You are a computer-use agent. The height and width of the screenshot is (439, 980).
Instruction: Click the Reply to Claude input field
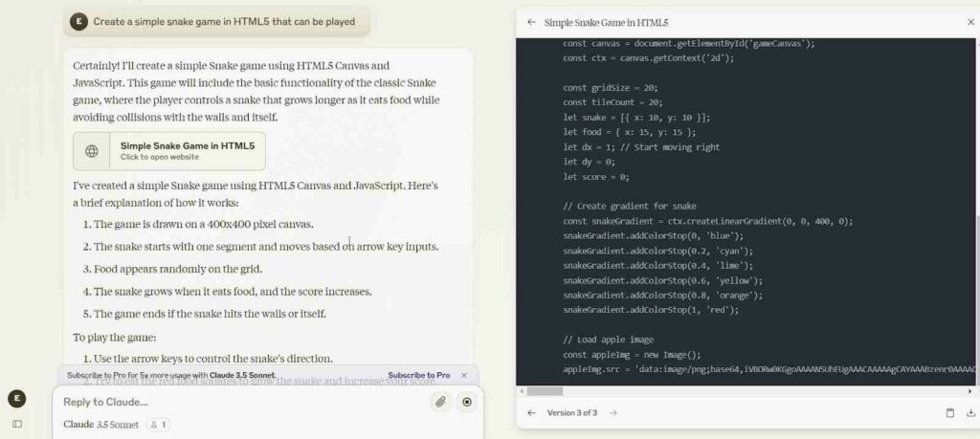click(x=239, y=402)
